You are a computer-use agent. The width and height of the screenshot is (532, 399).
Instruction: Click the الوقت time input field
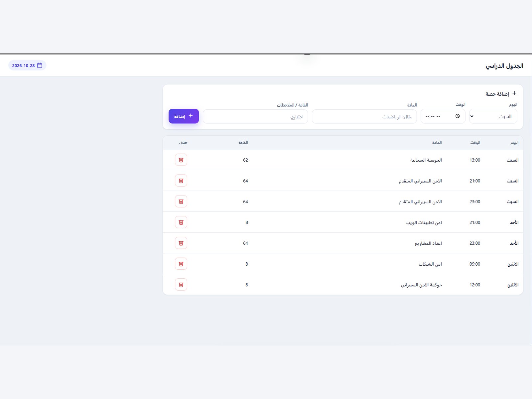coord(443,116)
